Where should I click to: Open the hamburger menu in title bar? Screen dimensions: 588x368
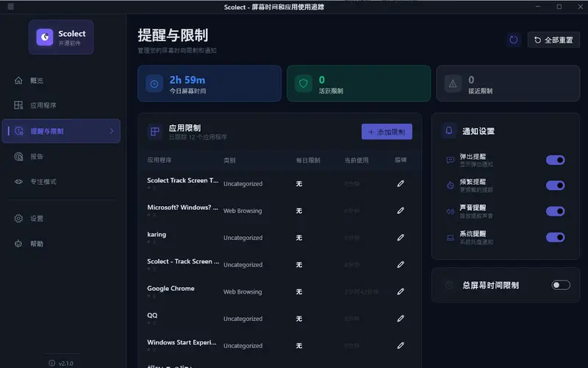10,7
